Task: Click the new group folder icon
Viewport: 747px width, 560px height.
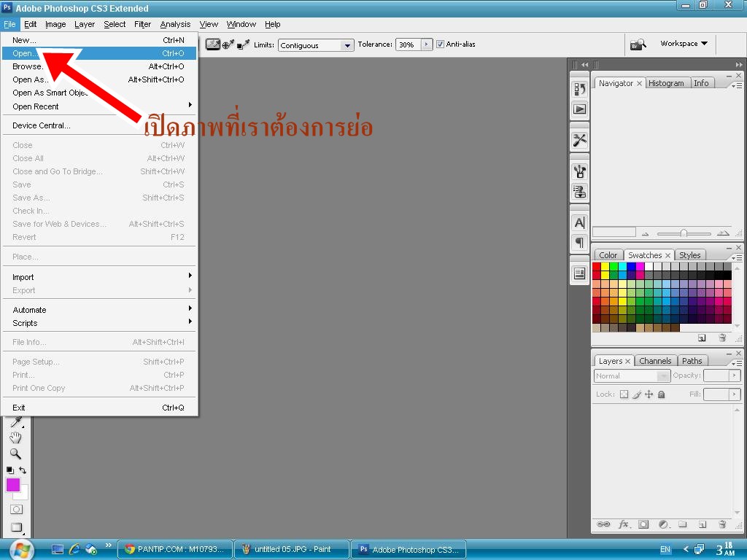Action: click(683, 524)
